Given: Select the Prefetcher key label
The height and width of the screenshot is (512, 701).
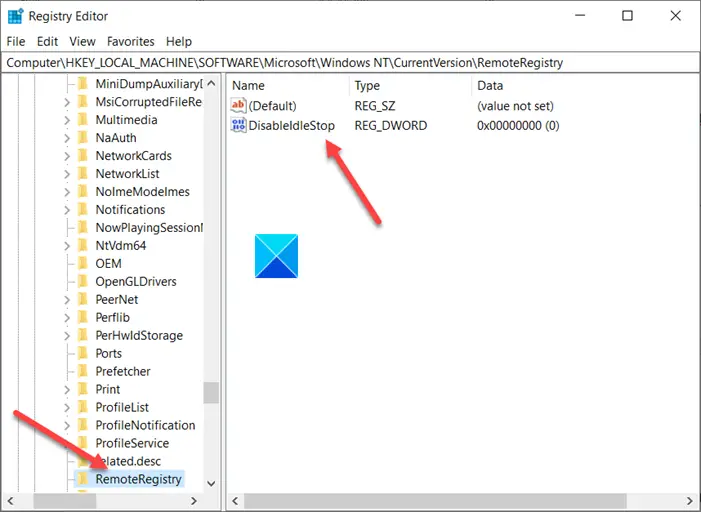Looking at the screenshot, I should click(x=123, y=371).
